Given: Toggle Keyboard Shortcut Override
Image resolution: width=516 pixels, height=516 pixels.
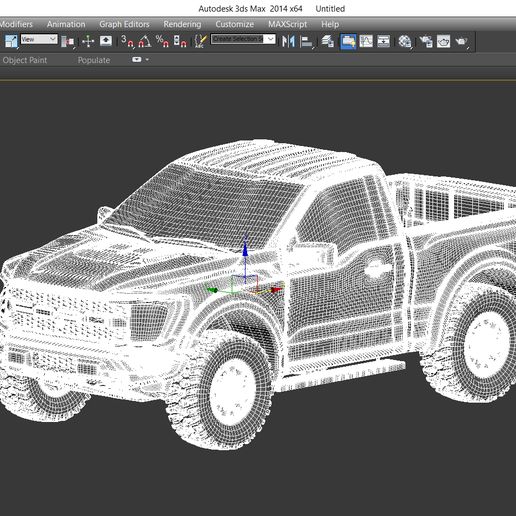Looking at the screenshot, I should [106, 41].
